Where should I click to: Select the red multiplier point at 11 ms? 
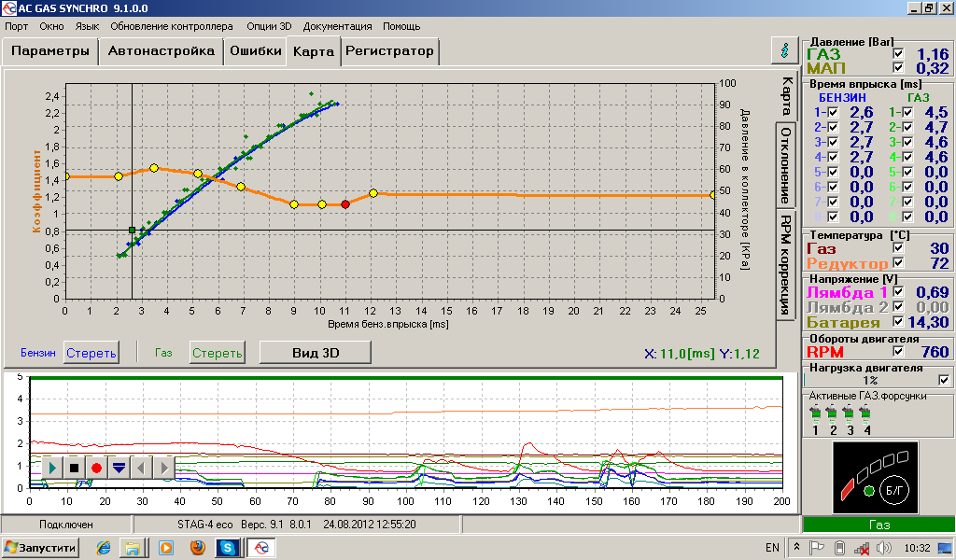point(345,204)
